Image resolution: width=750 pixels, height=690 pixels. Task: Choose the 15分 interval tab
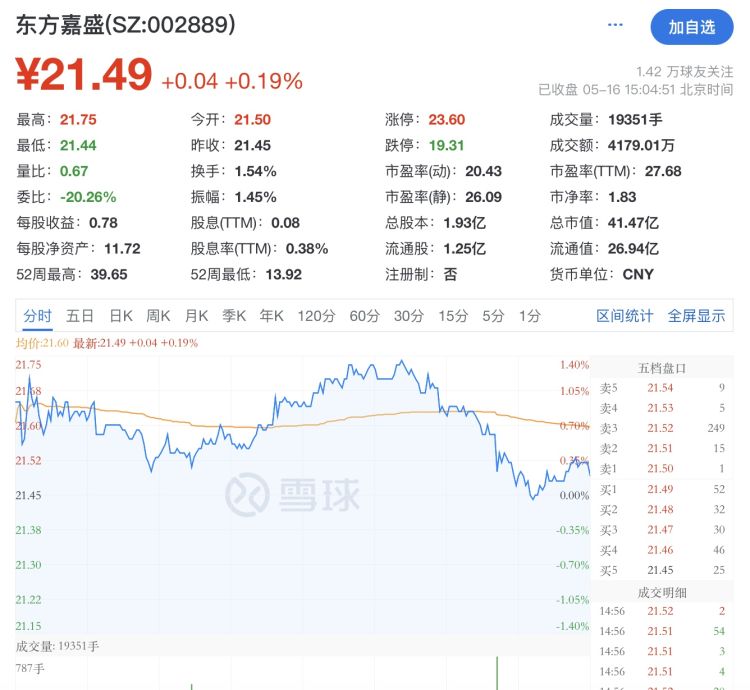pos(453,316)
